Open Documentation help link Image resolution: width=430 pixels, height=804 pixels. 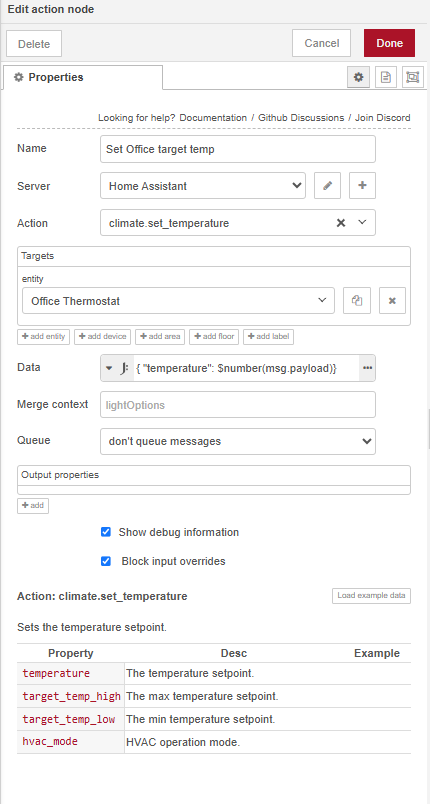click(x=213, y=118)
